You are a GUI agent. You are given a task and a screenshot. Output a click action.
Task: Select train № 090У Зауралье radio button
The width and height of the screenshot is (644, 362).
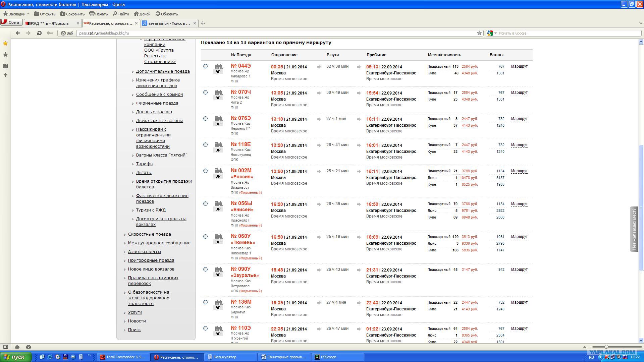205,269
